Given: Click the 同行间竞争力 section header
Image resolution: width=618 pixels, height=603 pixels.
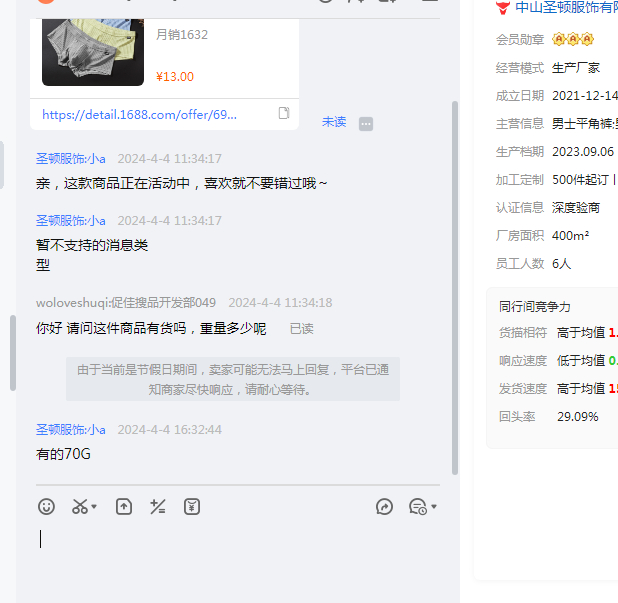Looking at the screenshot, I should coord(535,307).
